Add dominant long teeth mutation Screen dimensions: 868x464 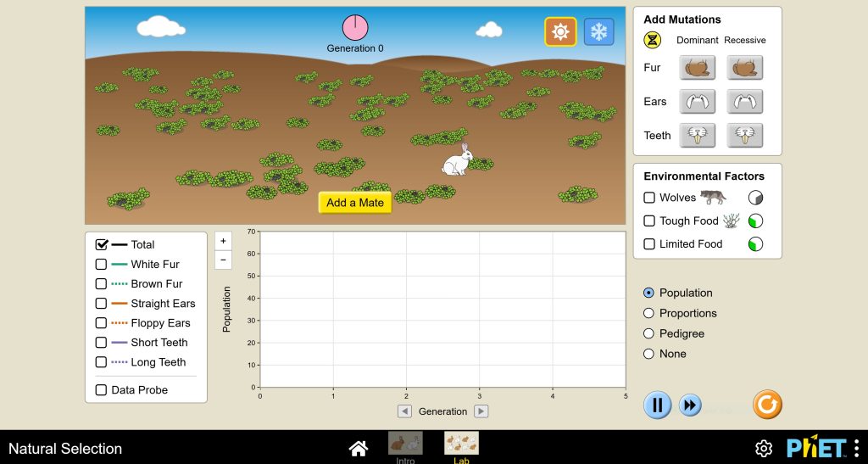[697, 136]
